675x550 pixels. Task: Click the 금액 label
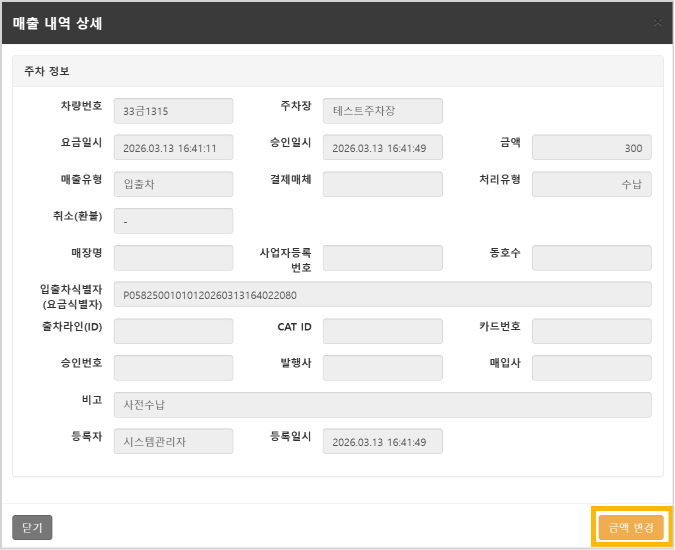pos(510,142)
